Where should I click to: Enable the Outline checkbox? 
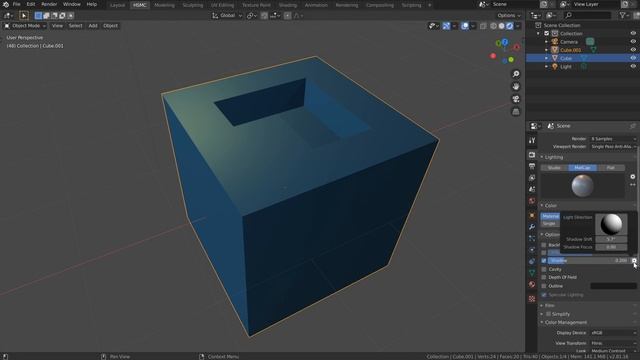(x=544, y=286)
